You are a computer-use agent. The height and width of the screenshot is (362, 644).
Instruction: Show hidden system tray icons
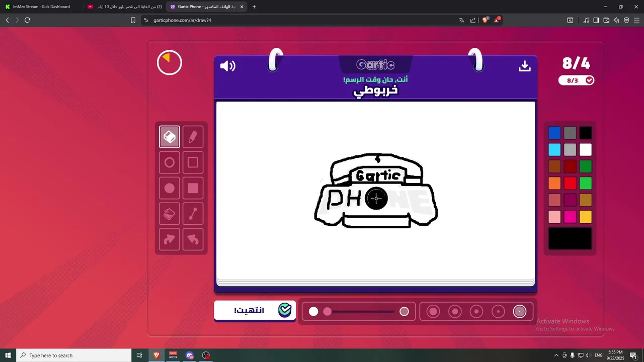click(556, 355)
